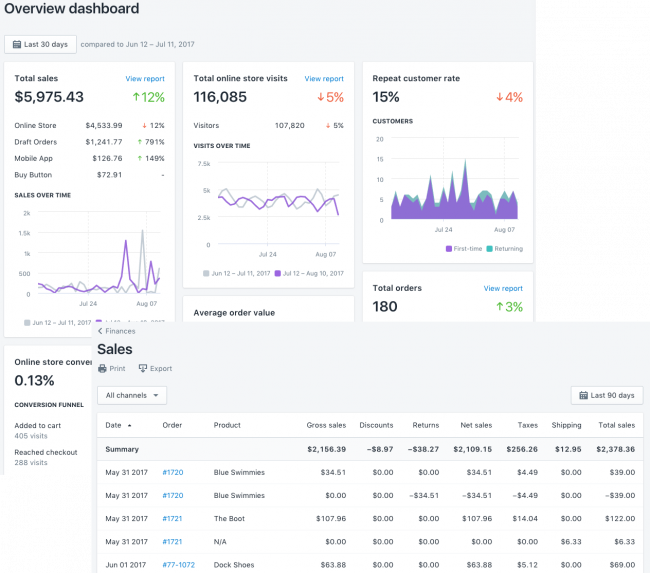Open View report on Total orders card
This screenshot has height=573, width=650.
pyautogui.click(x=503, y=288)
